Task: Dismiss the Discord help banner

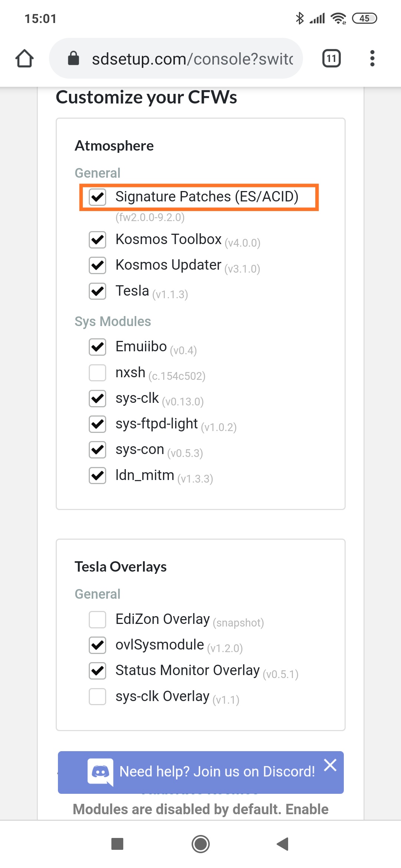Action: click(330, 765)
